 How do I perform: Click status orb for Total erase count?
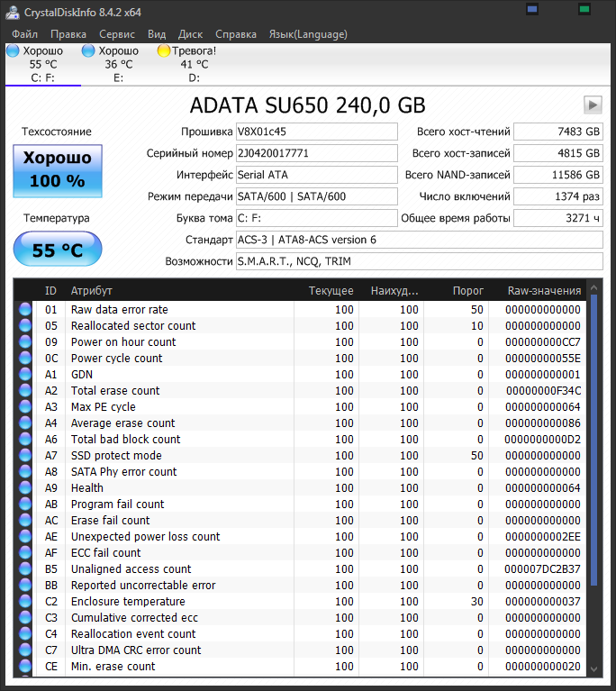[x=25, y=390]
